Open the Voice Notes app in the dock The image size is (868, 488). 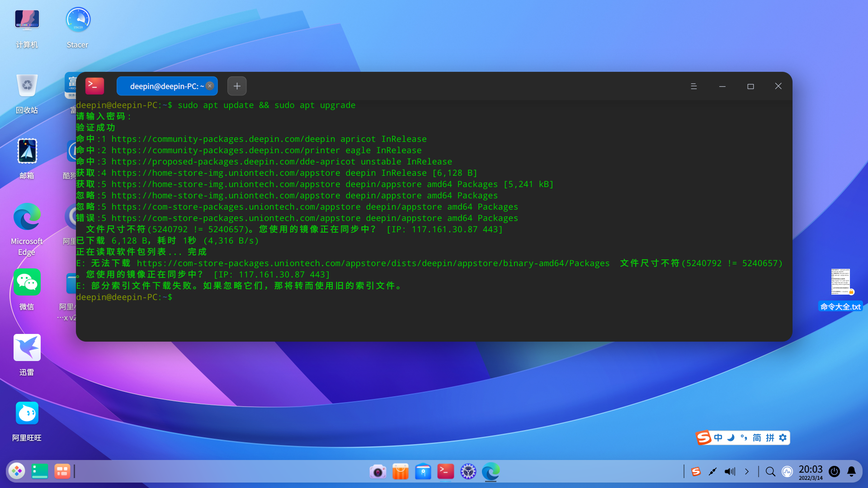423,471
